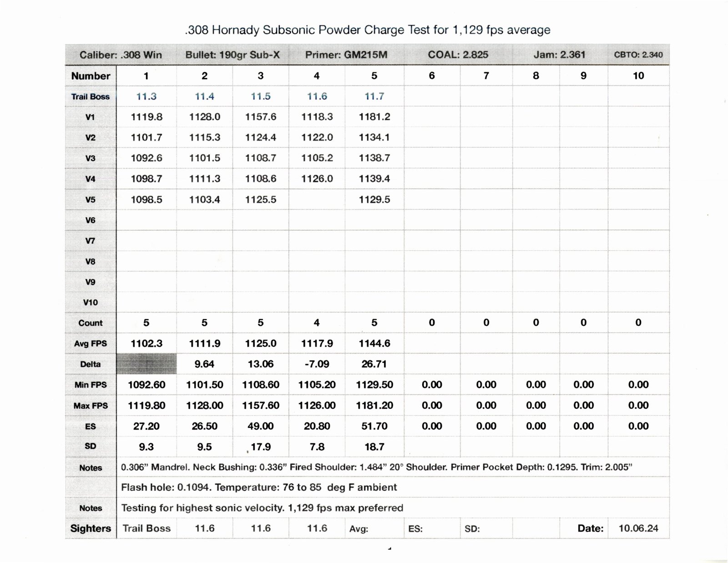Click the 'V10' row label

coord(90,303)
